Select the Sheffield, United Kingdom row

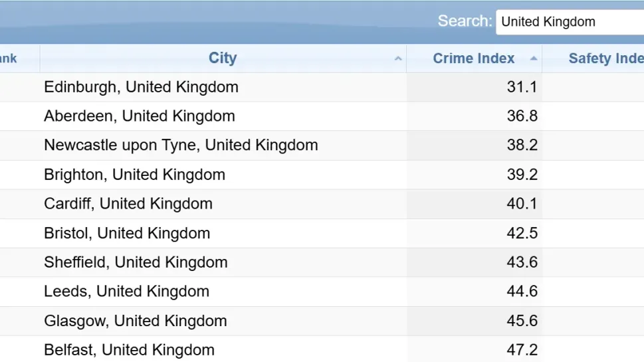[136, 262]
